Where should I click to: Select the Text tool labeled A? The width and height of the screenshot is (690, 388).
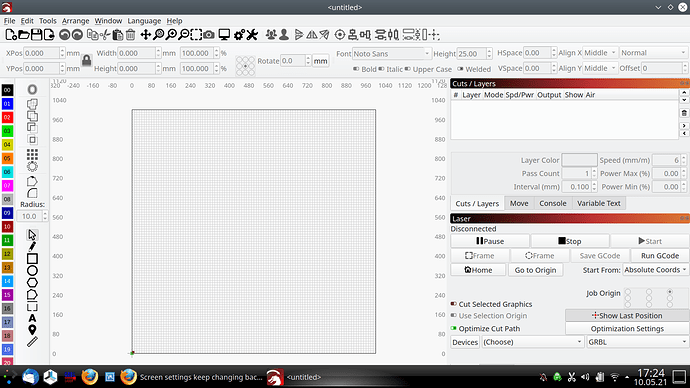(x=32, y=318)
